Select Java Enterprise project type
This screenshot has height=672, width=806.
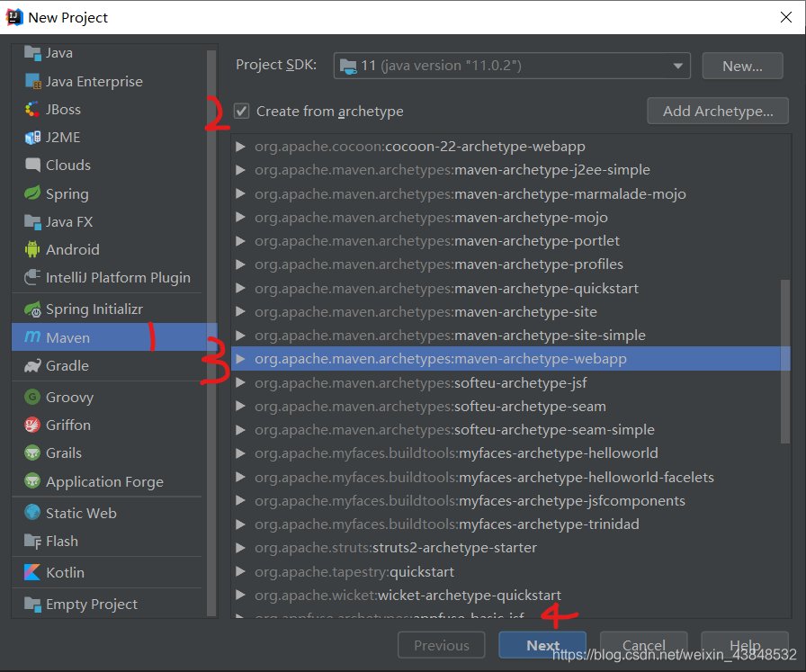pyautogui.click(x=109, y=81)
